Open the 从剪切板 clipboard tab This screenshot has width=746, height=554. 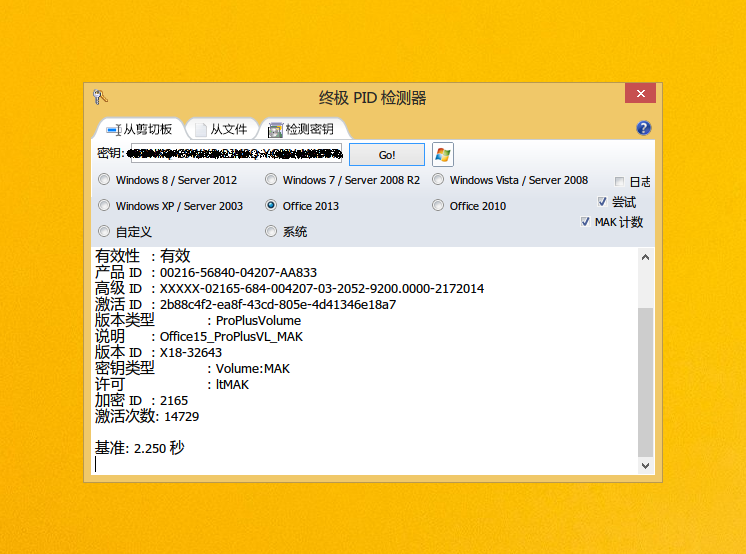139,129
